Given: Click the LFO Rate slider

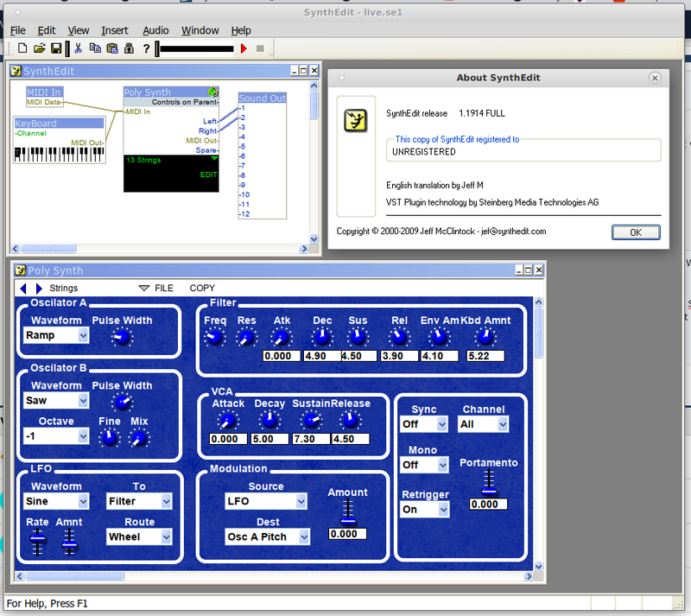Looking at the screenshot, I should (x=37, y=541).
